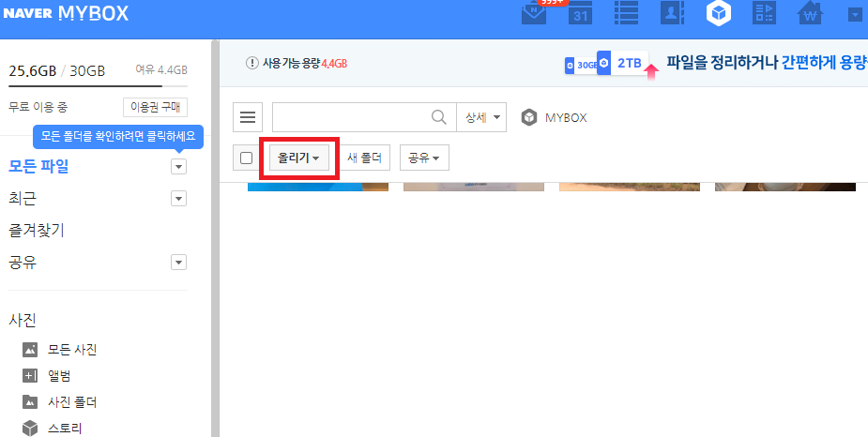The height and width of the screenshot is (437, 868).
Task: Expand the header services dropdown arrow
Action: [855, 15]
